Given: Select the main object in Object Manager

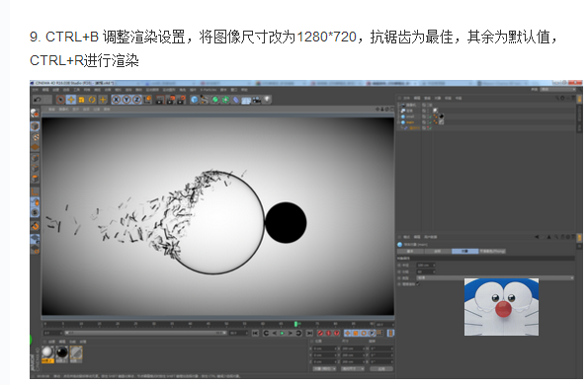Looking at the screenshot, I should (x=410, y=122).
